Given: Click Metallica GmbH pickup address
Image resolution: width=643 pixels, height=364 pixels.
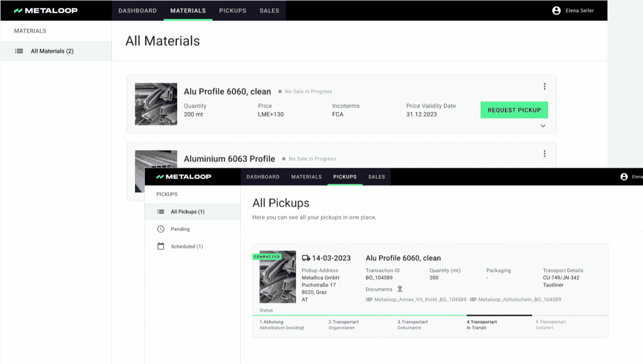Looking at the screenshot, I should point(320,278).
